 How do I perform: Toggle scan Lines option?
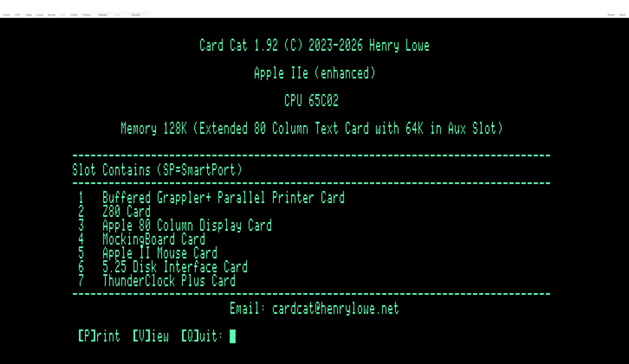click(x=40, y=15)
